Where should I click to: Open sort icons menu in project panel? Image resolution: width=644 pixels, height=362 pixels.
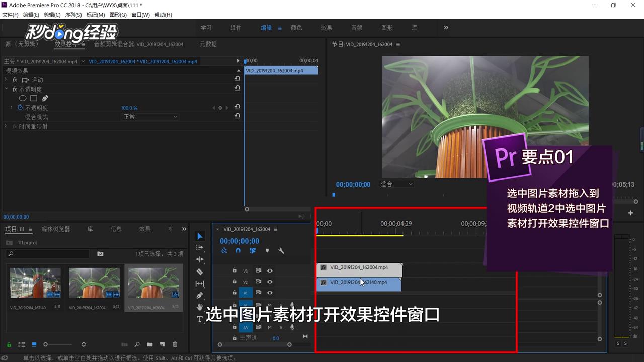[x=84, y=344]
